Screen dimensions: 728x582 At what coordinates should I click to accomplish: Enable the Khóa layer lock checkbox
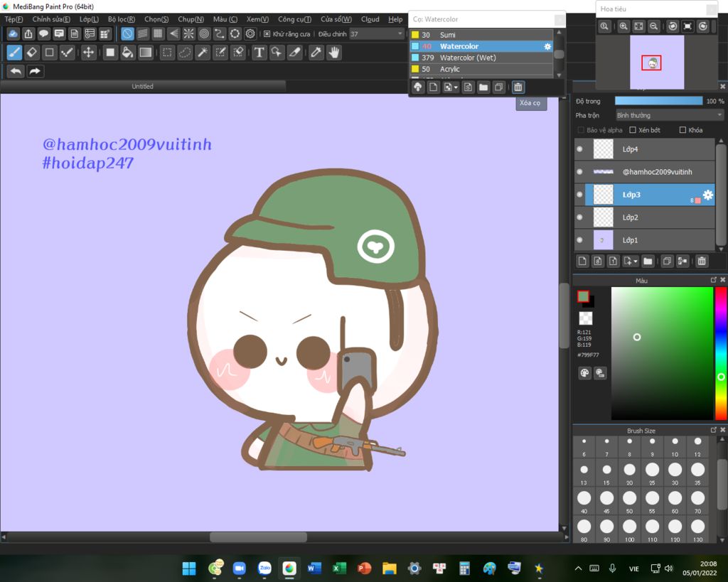click(x=682, y=130)
